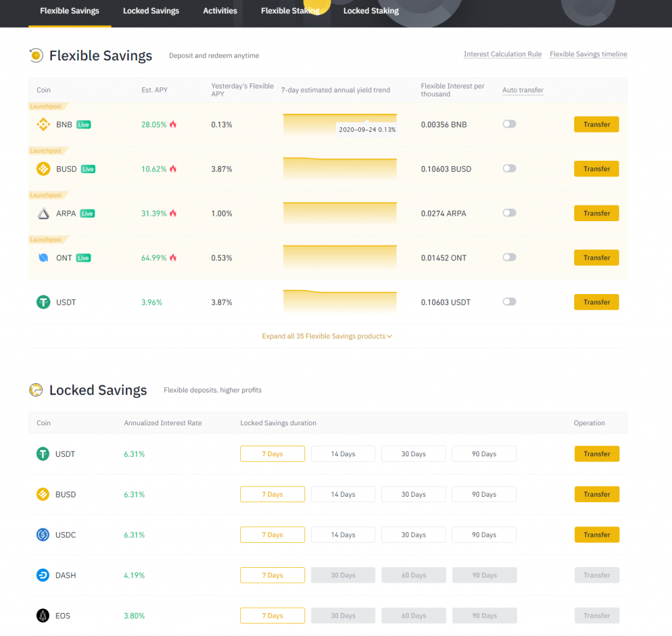Click the EOS coin icon

[x=43, y=616]
